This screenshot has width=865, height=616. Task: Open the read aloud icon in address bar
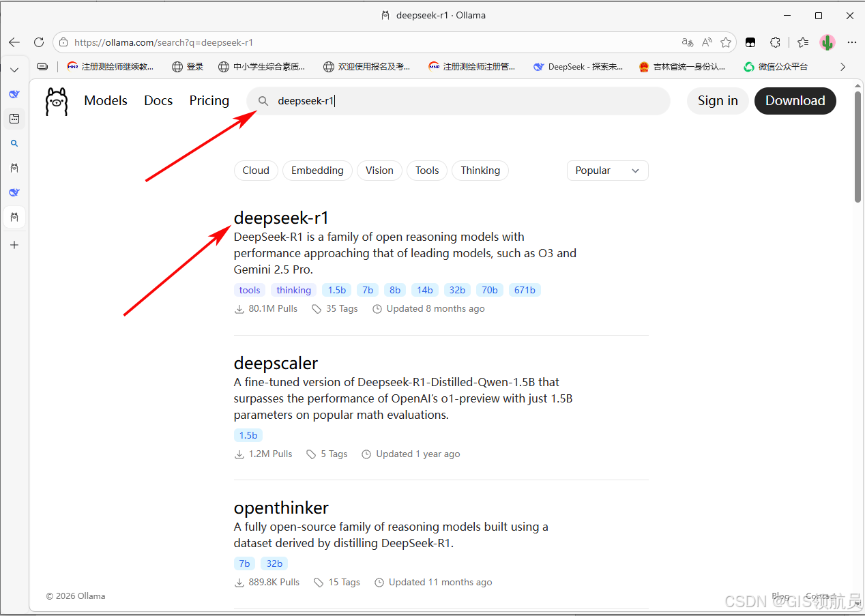pyautogui.click(x=707, y=42)
